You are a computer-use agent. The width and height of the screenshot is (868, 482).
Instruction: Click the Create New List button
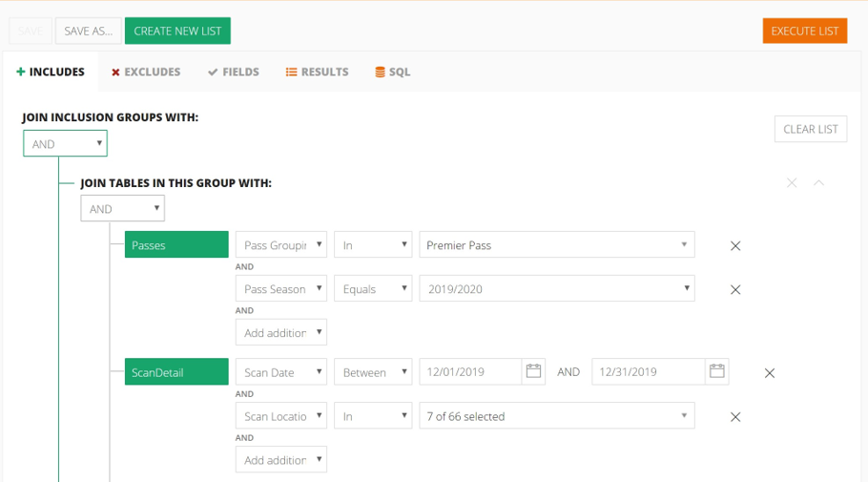tap(177, 31)
